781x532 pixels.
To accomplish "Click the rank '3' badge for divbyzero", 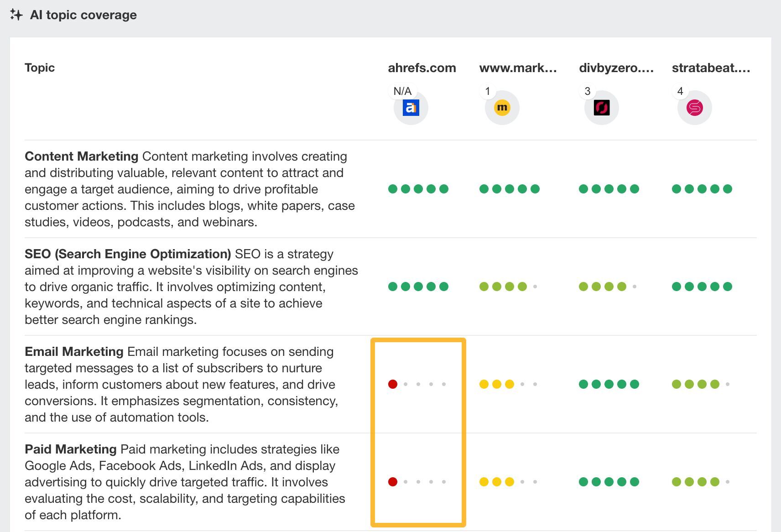I will 588,90.
